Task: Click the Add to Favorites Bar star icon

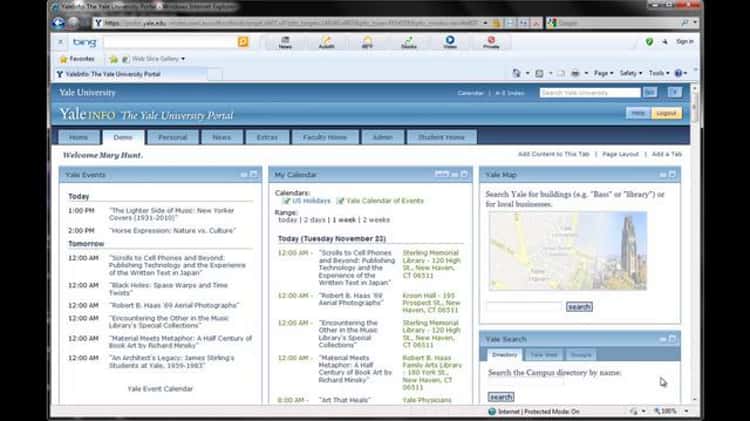Action: 113,59
